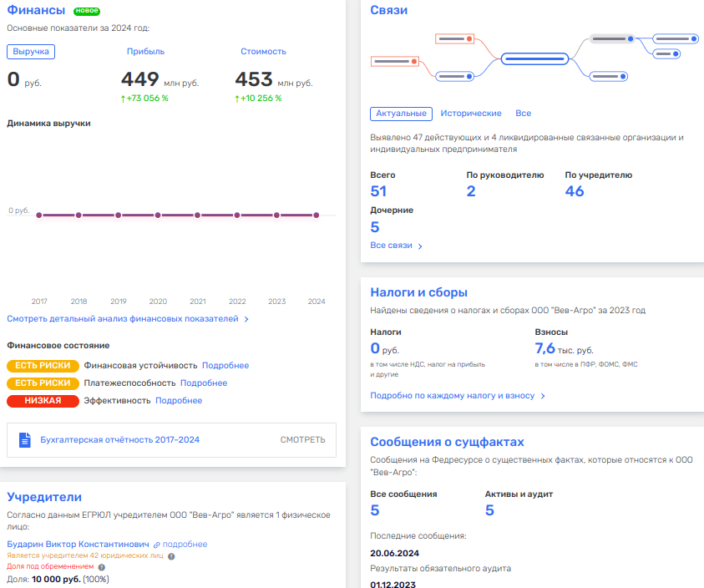
Task: Click the profit growth '+73 056 %' value
Action: [x=144, y=99]
